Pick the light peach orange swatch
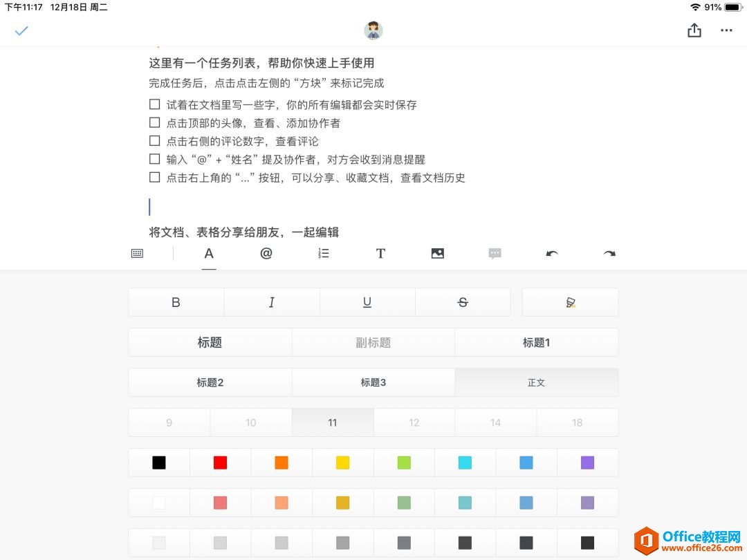747x560 pixels. point(282,503)
